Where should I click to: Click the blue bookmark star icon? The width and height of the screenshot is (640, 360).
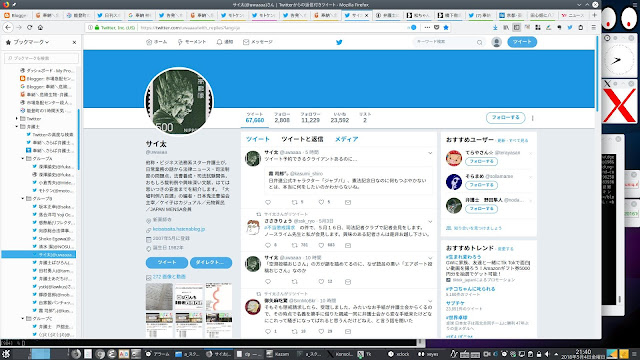coord(446,27)
